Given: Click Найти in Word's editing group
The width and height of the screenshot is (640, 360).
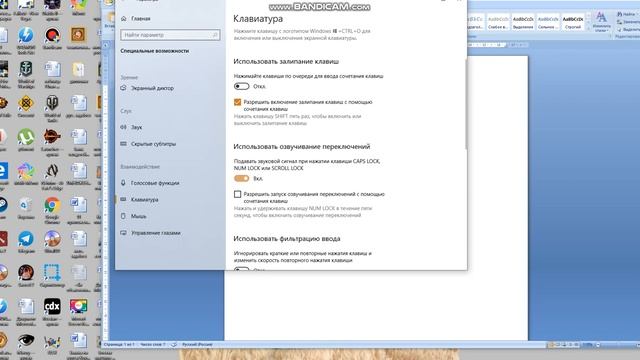Looking at the screenshot, I should (627, 14).
